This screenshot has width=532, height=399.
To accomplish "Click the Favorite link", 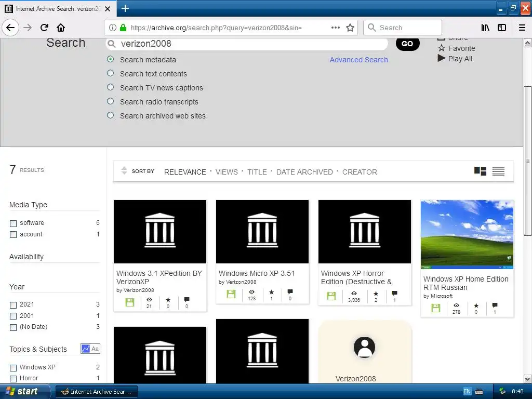I will [456, 48].
